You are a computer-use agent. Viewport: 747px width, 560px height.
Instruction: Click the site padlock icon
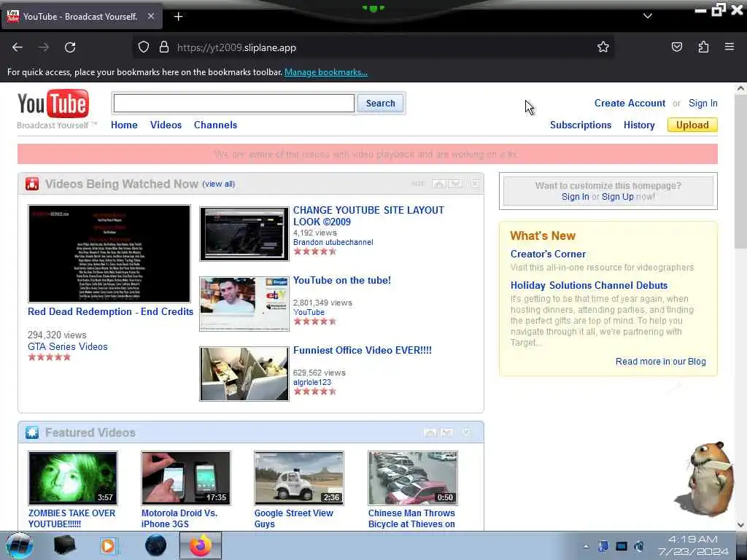coord(164,47)
